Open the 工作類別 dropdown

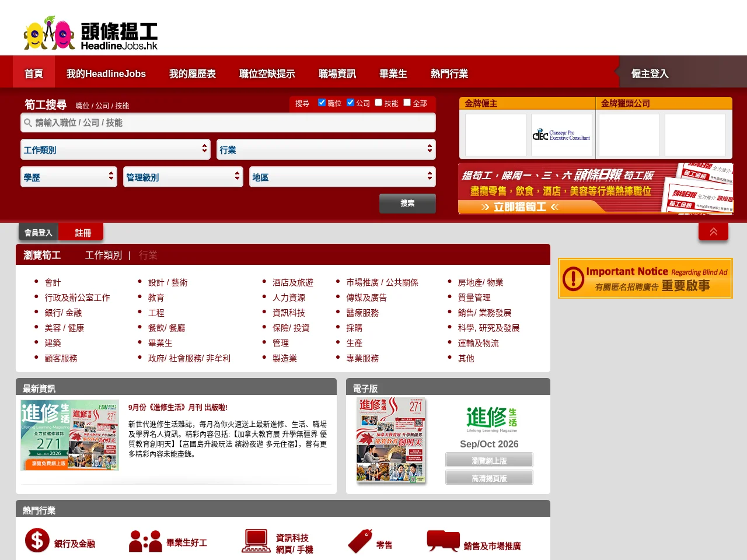click(116, 149)
